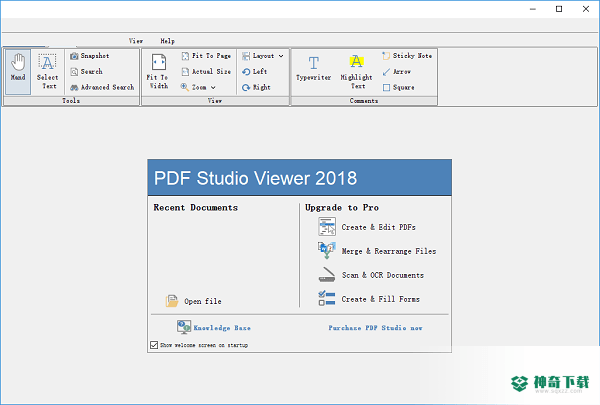Open Advanced Search with binoculars icon

tap(102, 87)
